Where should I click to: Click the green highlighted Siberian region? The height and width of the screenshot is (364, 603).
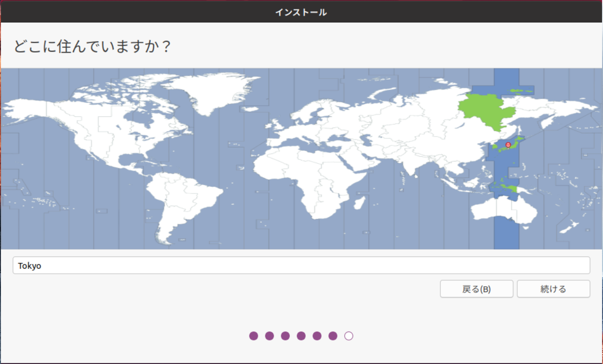coord(487,113)
